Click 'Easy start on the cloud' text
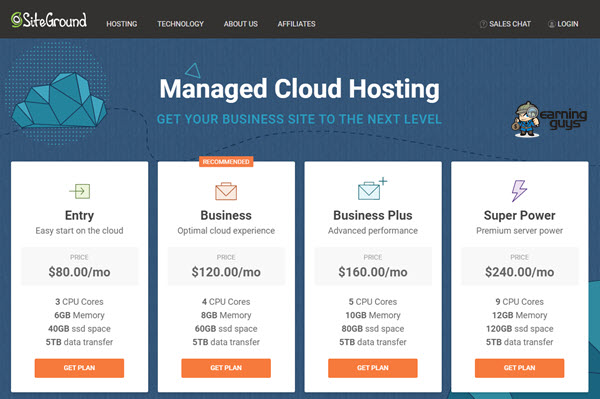Screen dimensions: 600x399 pyautogui.click(x=79, y=231)
